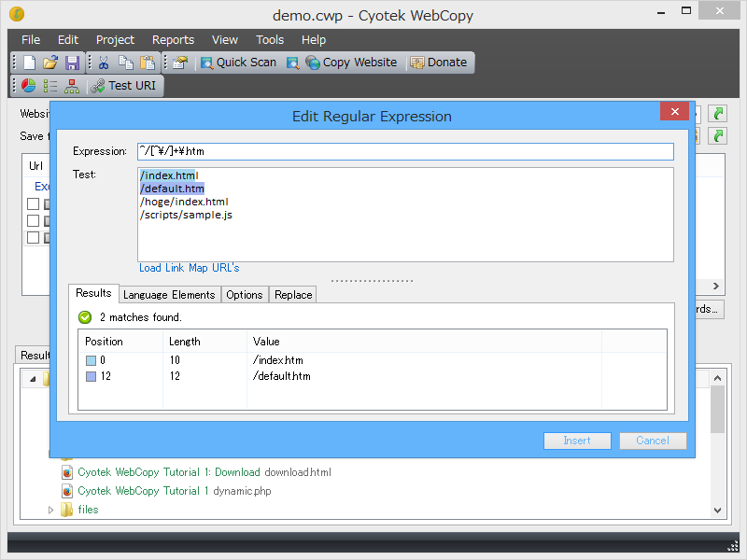Screen dimensions: 747x560
Task: Toggle the first checkbox in the Url list
Action: pos(33,203)
